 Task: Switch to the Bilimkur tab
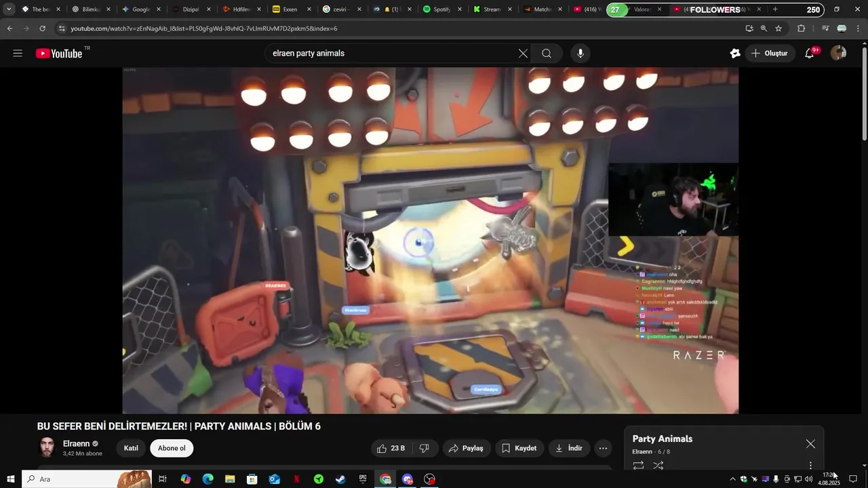(x=90, y=9)
